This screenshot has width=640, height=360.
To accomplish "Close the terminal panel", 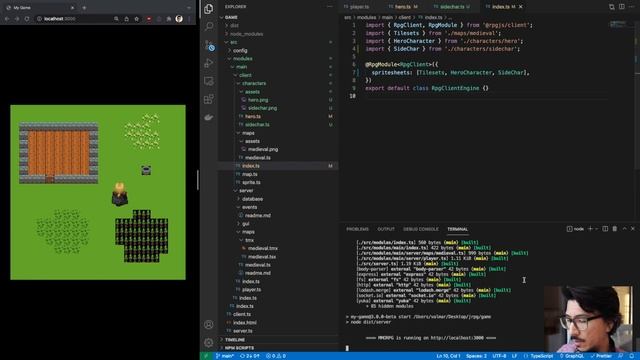I will coord(633,229).
